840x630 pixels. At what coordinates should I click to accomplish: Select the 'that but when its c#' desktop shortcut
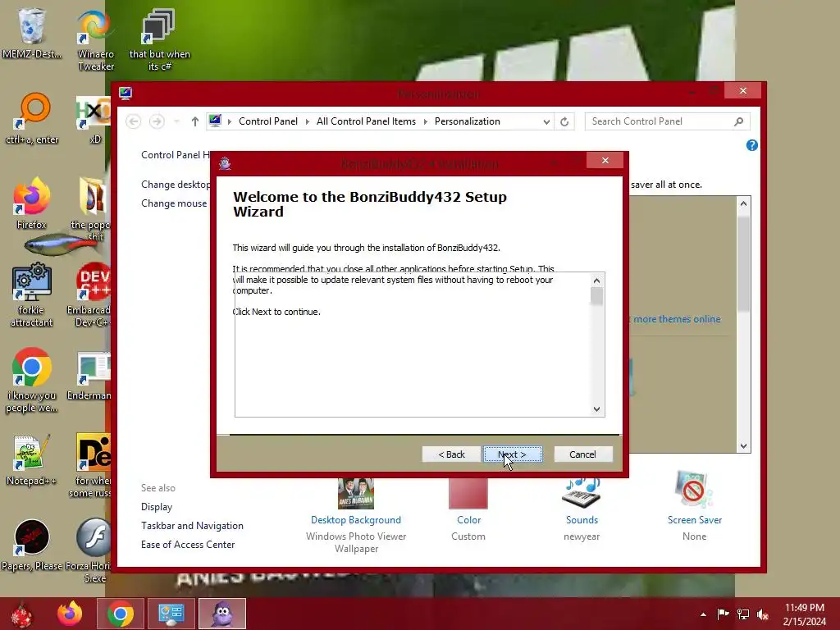click(159, 39)
